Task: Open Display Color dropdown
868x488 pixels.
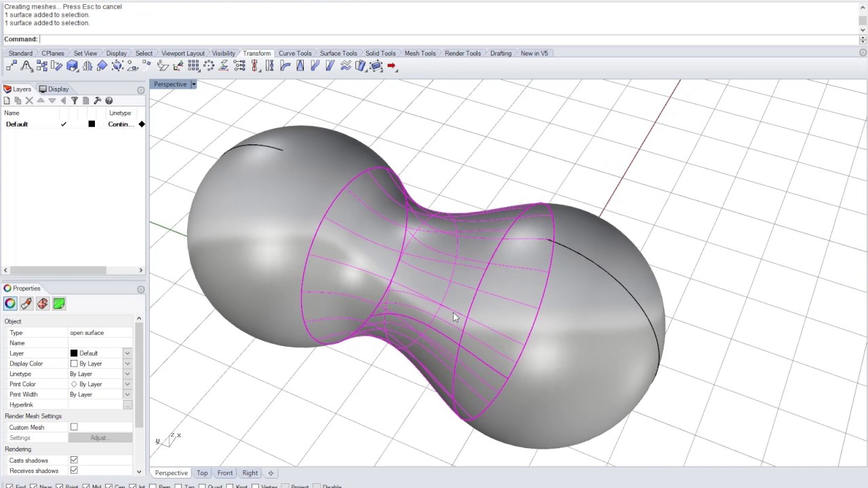Action: [x=127, y=363]
